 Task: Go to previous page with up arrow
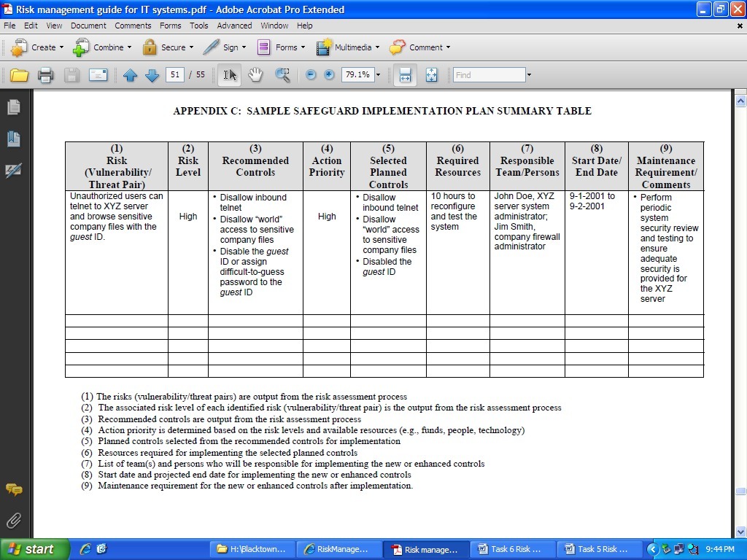click(130, 75)
